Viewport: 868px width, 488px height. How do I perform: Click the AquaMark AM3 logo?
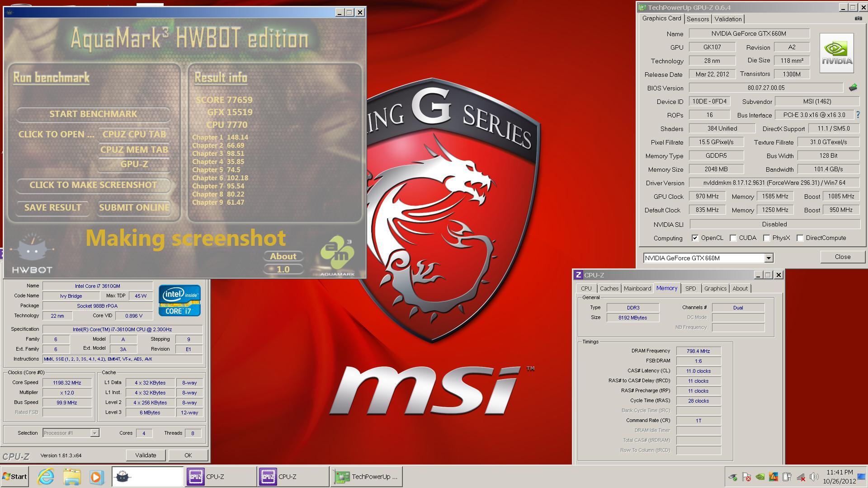tap(337, 256)
